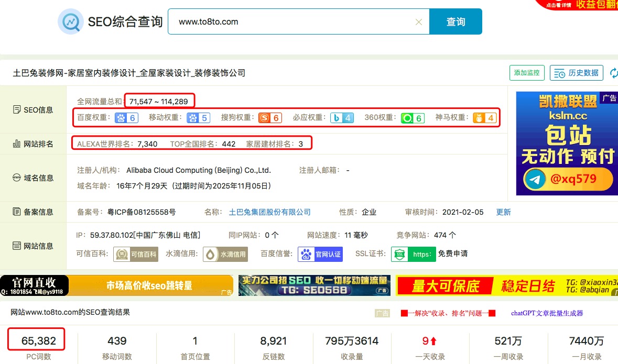Clear the search input with the X
618x364 pixels.
pyautogui.click(x=418, y=21)
